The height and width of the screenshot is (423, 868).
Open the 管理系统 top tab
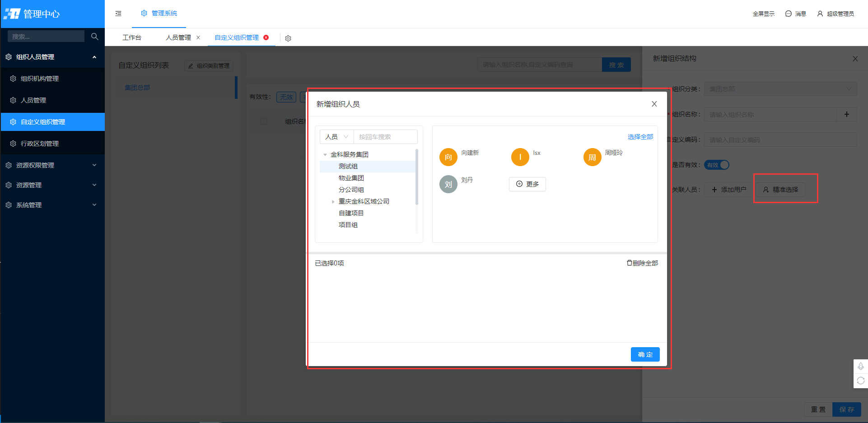[x=159, y=14]
